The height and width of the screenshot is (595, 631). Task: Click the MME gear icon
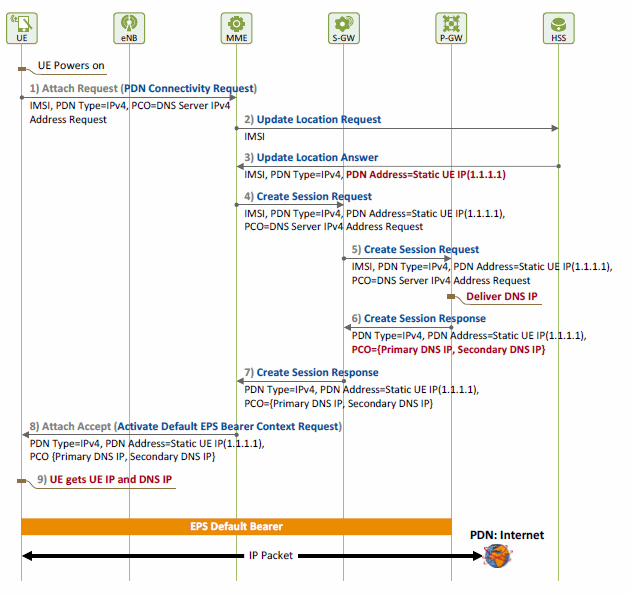tap(236, 28)
